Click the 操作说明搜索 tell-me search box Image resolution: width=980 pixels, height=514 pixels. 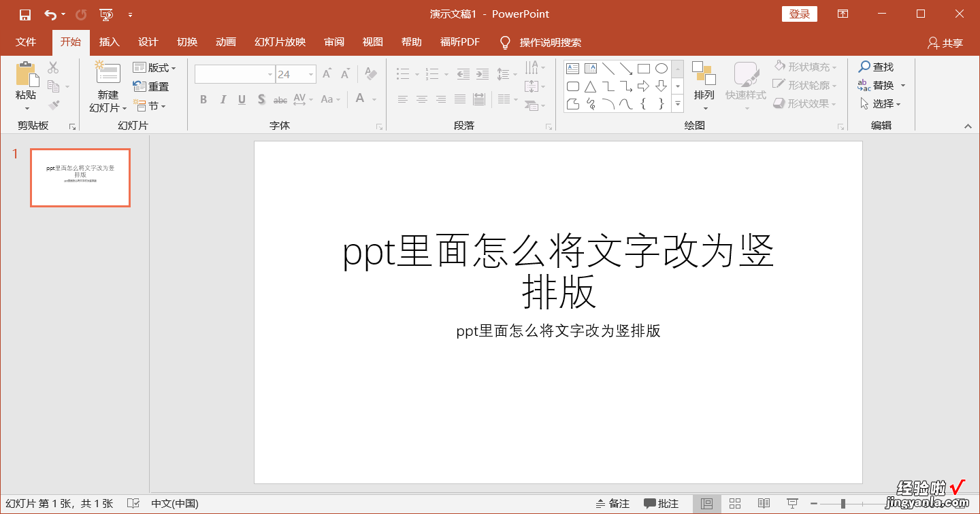[x=541, y=42]
